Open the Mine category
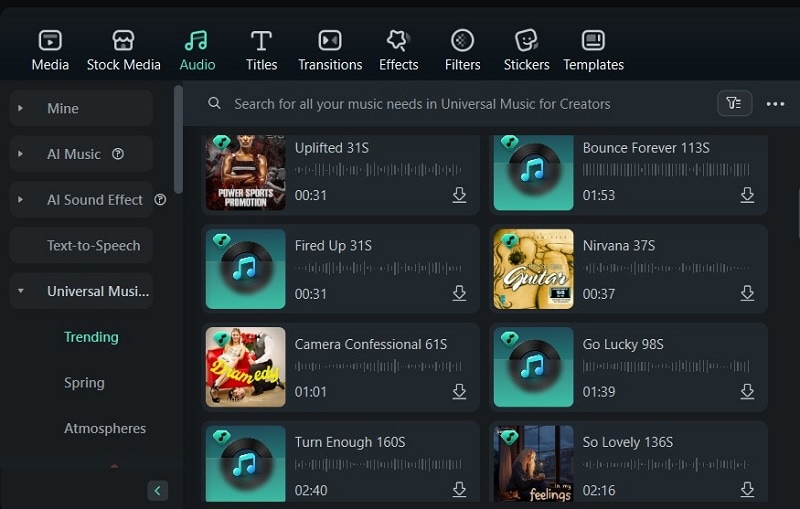This screenshot has height=509, width=800. click(81, 108)
